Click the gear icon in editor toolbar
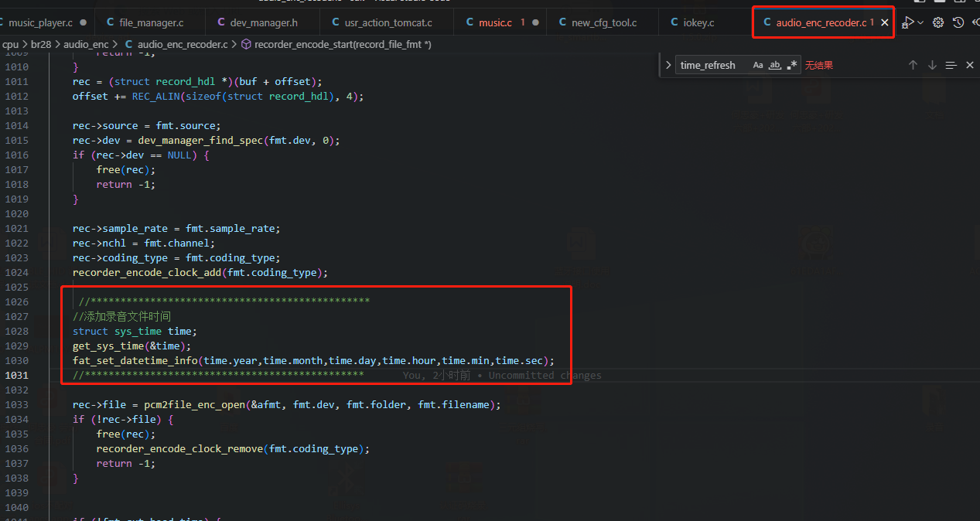Image resolution: width=980 pixels, height=521 pixels. point(938,22)
